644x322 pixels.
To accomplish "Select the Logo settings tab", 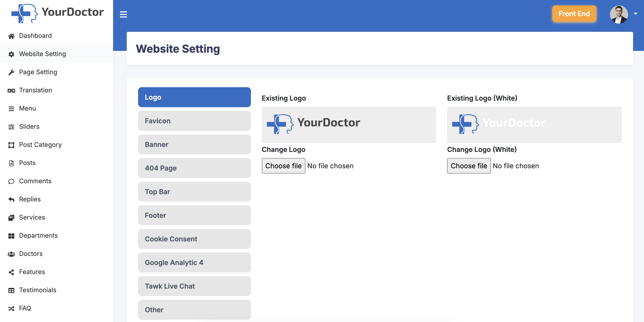I will [x=194, y=97].
